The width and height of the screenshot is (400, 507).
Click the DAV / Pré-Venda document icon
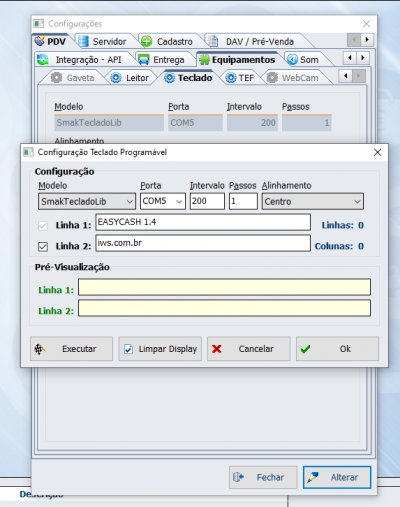point(213,41)
